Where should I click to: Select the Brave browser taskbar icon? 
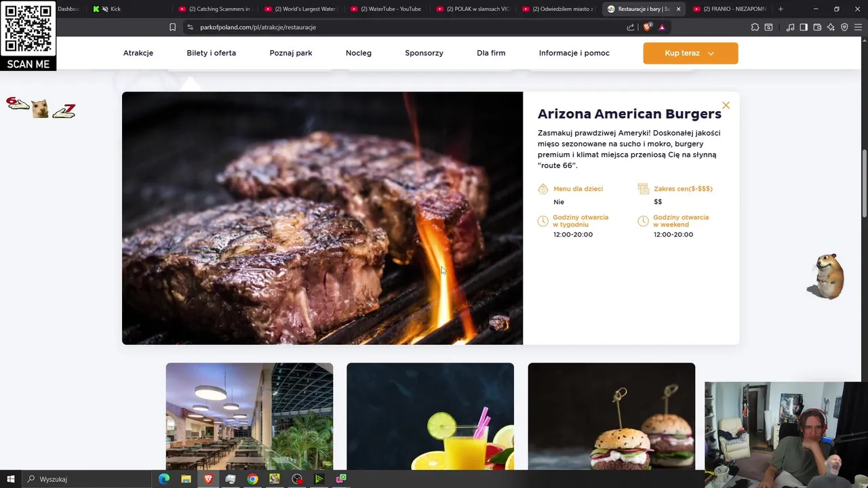[x=208, y=479]
